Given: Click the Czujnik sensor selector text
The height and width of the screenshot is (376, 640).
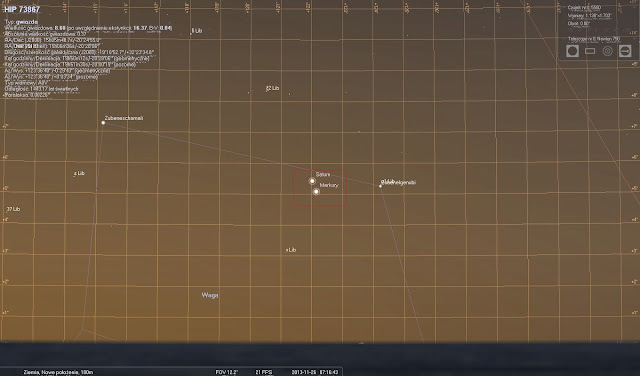Looking at the screenshot, I should point(584,7).
